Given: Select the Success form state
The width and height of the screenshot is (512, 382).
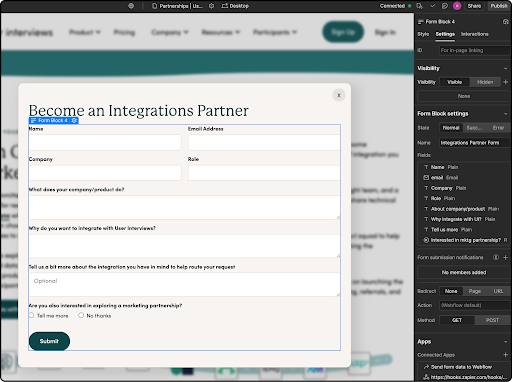Looking at the screenshot, I should pos(474,128).
